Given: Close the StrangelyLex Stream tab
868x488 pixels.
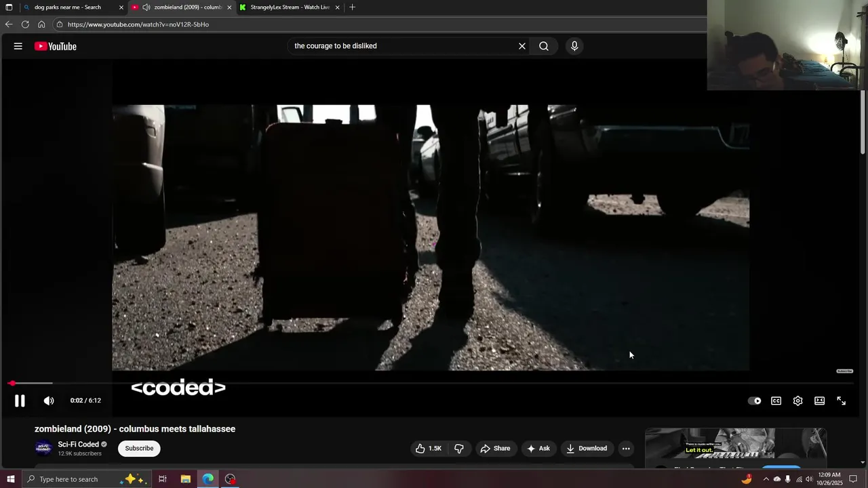Looking at the screenshot, I should click(337, 7).
